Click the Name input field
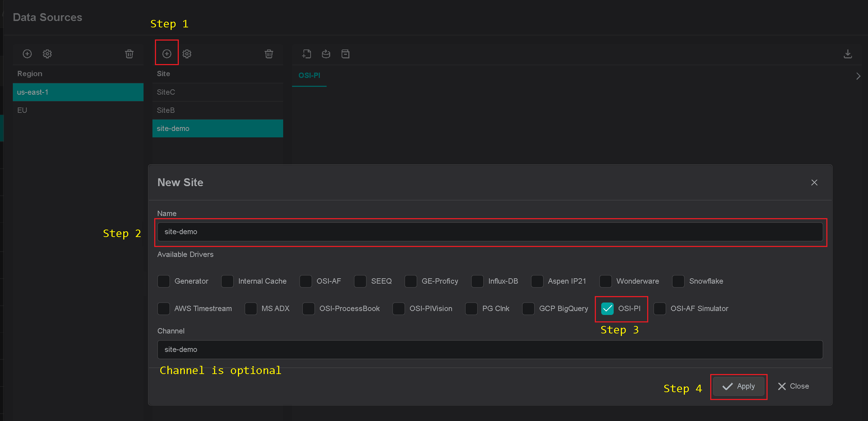Viewport: 868px width, 421px height. pyautogui.click(x=490, y=232)
